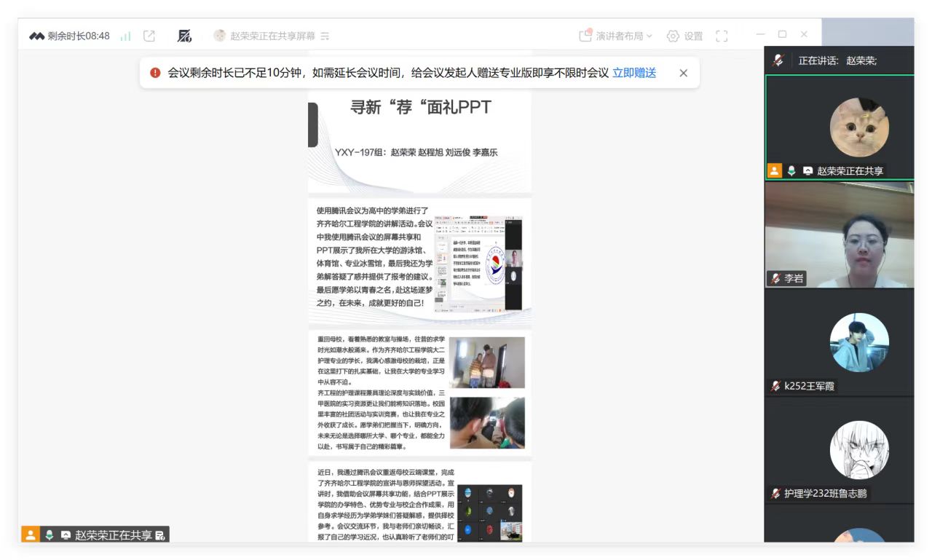Viewport: 932px width, 560px height.
Task: Click the screen-share icon in 赵荣荣's video tile
Action: 807,171
